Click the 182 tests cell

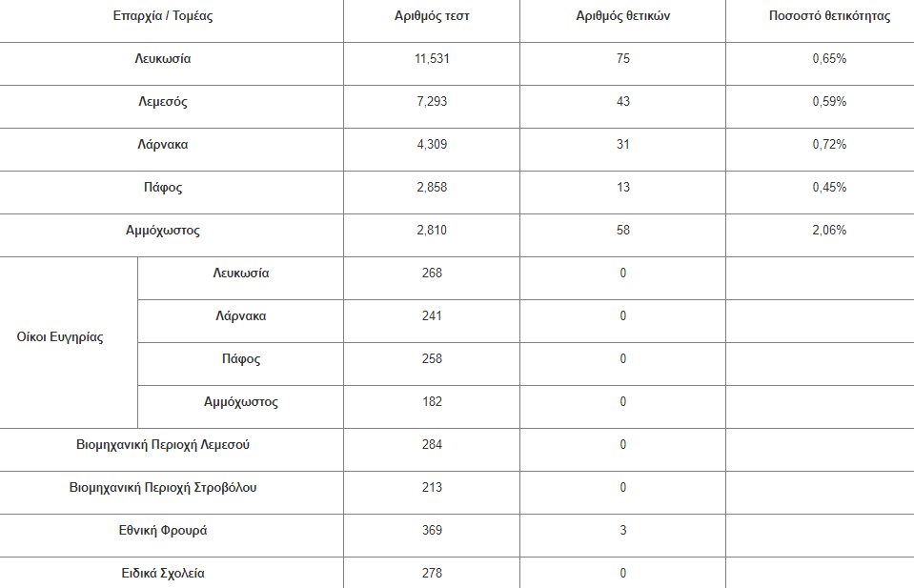pos(432,401)
